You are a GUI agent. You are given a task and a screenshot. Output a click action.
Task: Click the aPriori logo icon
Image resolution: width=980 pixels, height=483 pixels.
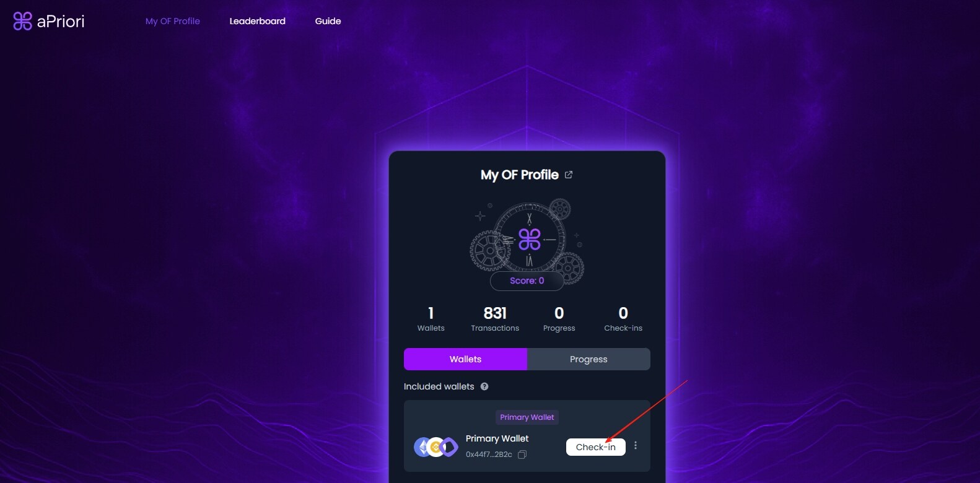22,21
